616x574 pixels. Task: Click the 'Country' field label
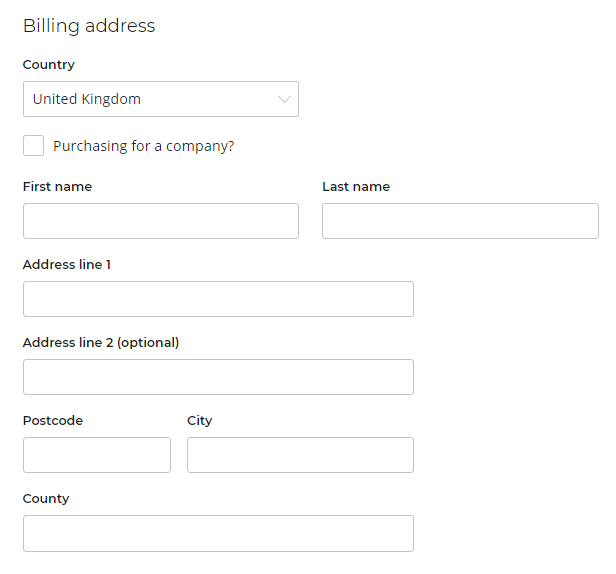pos(49,65)
